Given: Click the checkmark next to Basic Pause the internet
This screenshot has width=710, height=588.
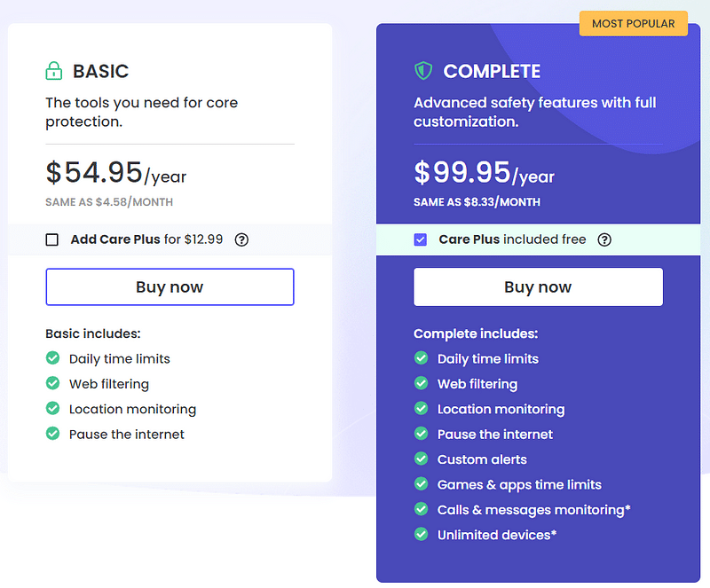Looking at the screenshot, I should coord(53,434).
